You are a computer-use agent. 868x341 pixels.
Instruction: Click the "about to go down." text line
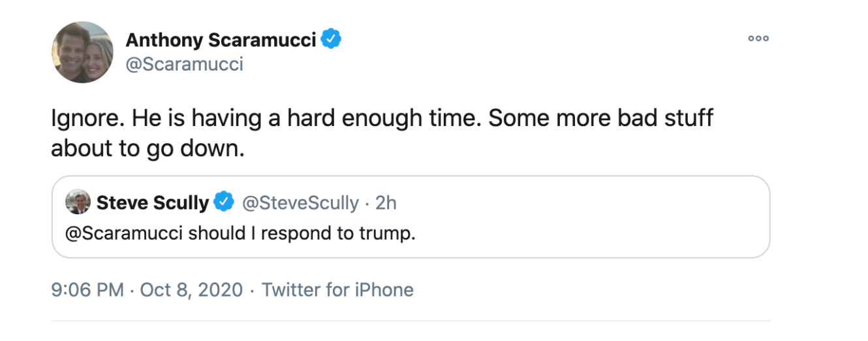click(x=147, y=148)
